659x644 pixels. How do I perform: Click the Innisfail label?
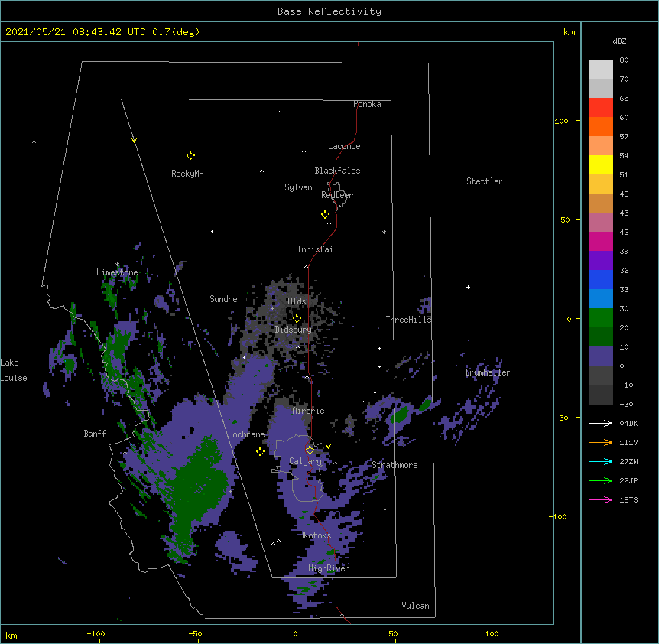(x=317, y=249)
